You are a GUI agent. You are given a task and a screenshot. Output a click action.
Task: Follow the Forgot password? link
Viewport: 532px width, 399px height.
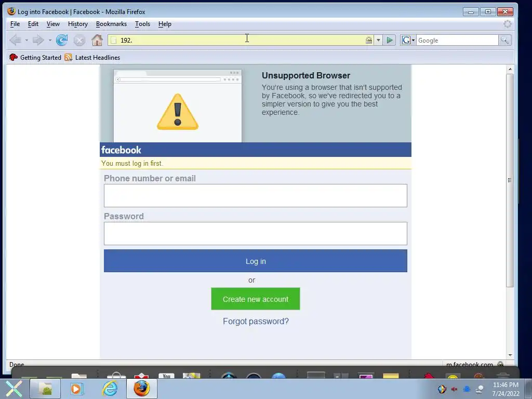[256, 321]
